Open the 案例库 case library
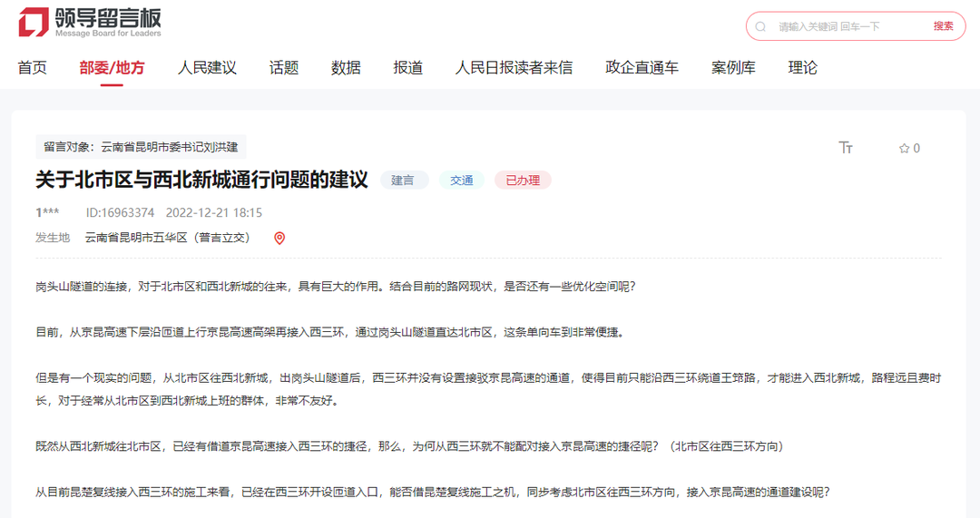The width and height of the screenshot is (980, 518). tap(733, 67)
